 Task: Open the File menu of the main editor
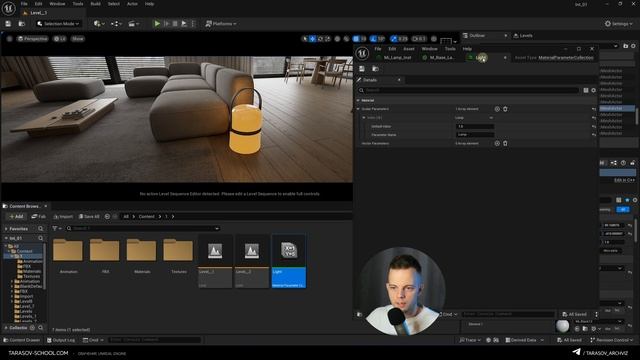pyautogui.click(x=24, y=4)
